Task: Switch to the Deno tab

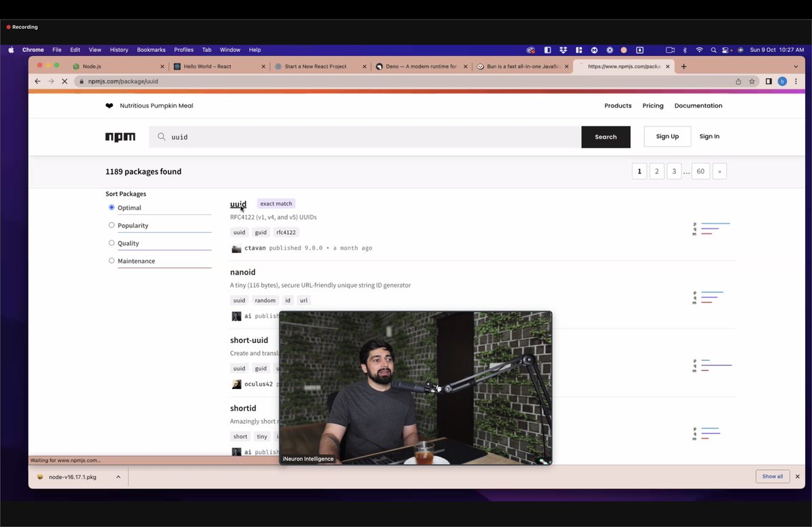Action: pyautogui.click(x=421, y=66)
